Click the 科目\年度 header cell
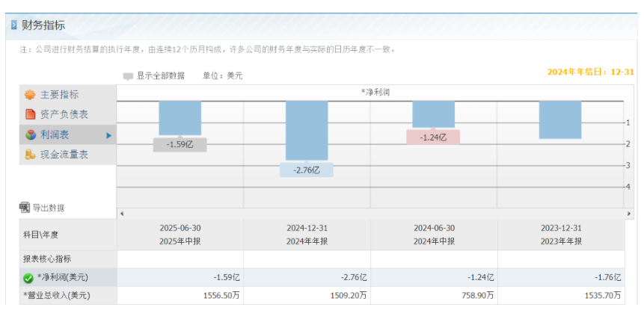The height and width of the screenshot is (313, 644). pyautogui.click(x=68, y=235)
